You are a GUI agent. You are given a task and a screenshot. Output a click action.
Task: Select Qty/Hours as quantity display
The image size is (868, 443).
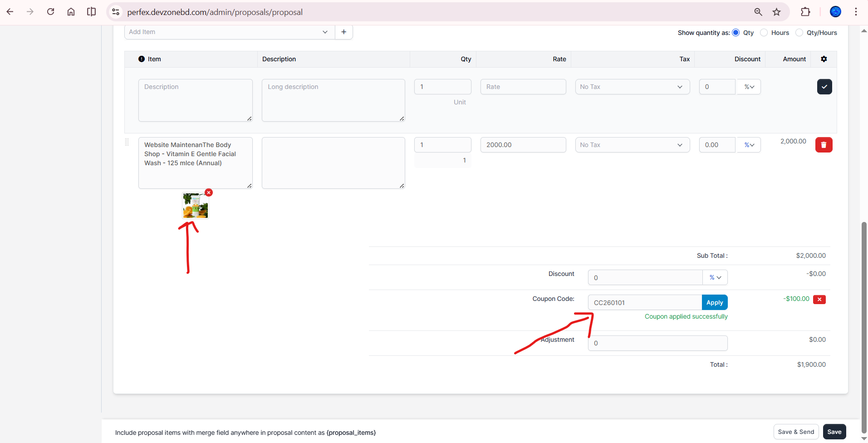[799, 33]
